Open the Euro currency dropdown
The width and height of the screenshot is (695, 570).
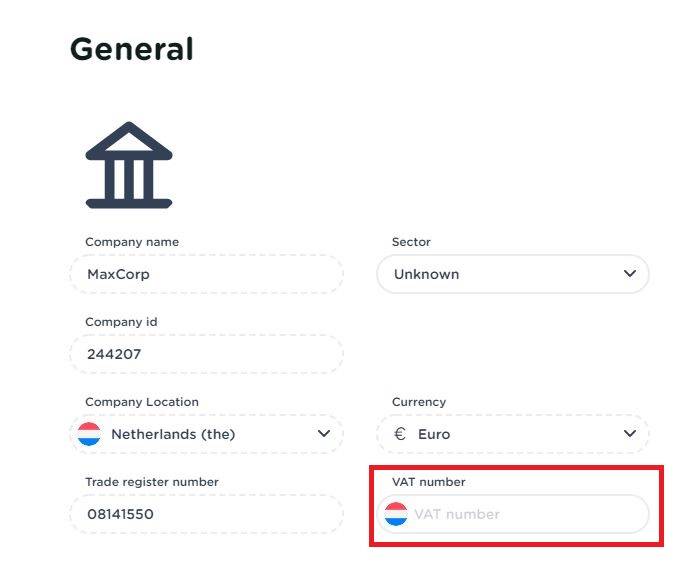(510, 434)
